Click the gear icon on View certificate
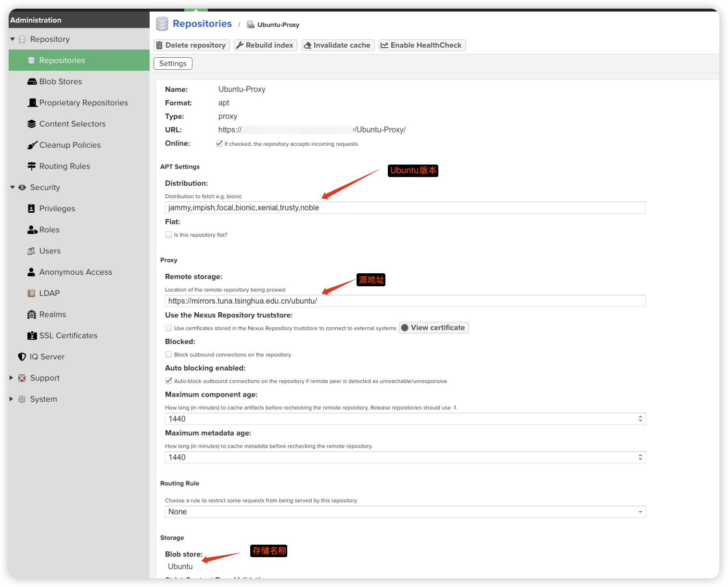 tap(405, 328)
